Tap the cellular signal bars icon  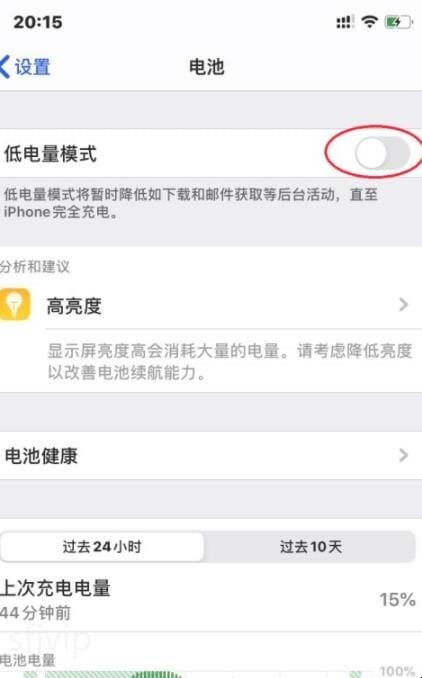[x=345, y=22]
